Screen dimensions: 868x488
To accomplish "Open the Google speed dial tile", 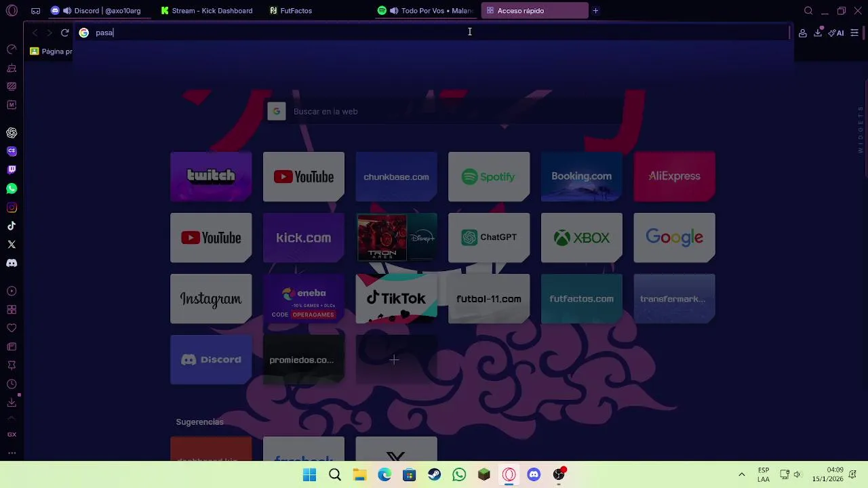I will coord(674,238).
